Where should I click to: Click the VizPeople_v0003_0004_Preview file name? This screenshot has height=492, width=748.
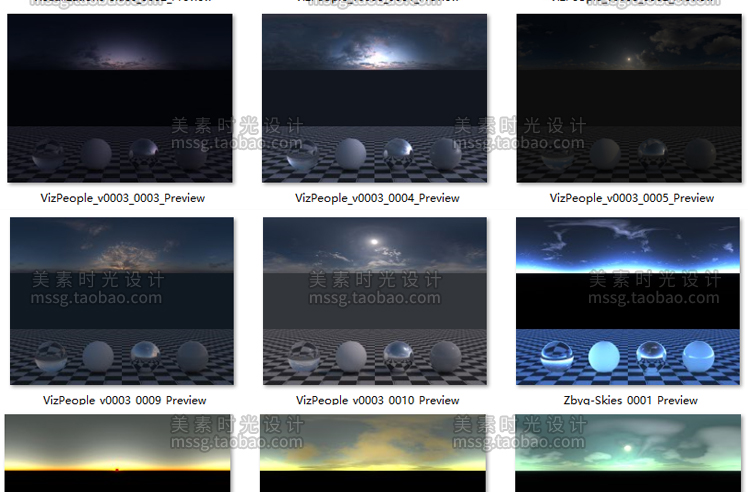click(x=377, y=198)
